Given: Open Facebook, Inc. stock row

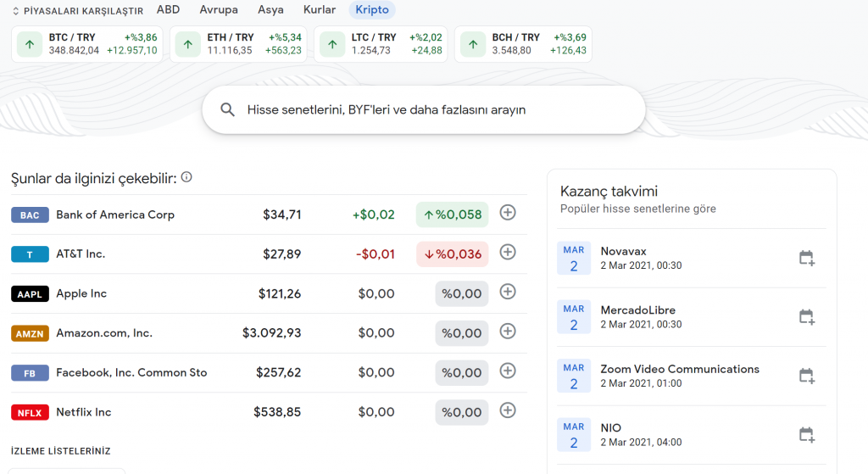Looking at the screenshot, I should tap(131, 372).
